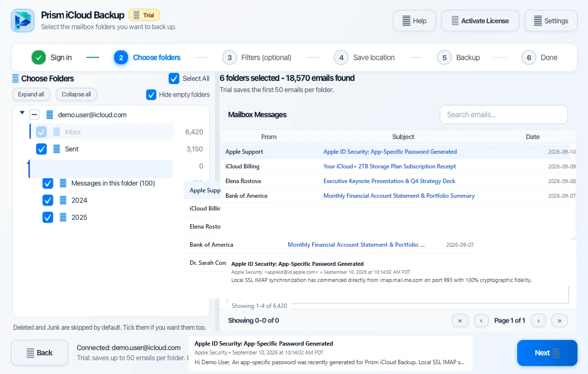This screenshot has height=374, width=588.
Task: Uncheck the Sent folder checkbox
Action: (x=42, y=149)
